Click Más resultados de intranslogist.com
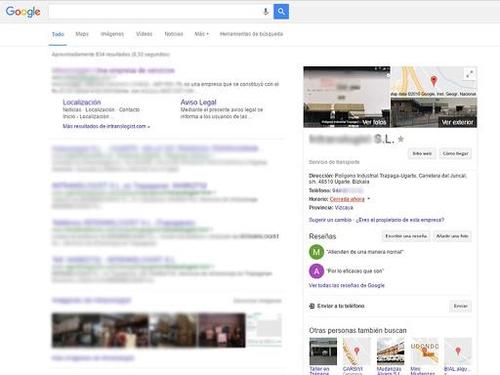The width and height of the screenshot is (500, 375). point(106,126)
